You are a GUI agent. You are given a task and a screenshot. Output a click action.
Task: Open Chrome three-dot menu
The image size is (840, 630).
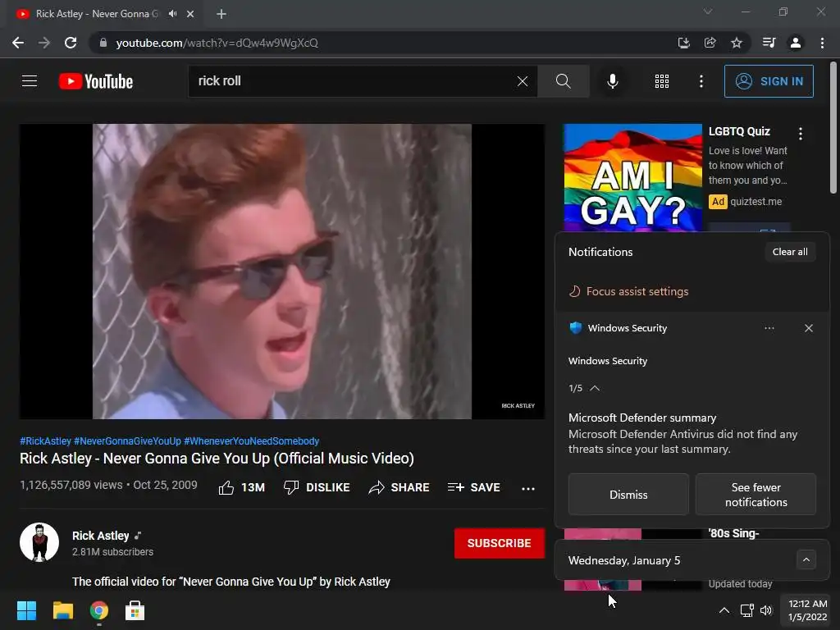tap(822, 43)
